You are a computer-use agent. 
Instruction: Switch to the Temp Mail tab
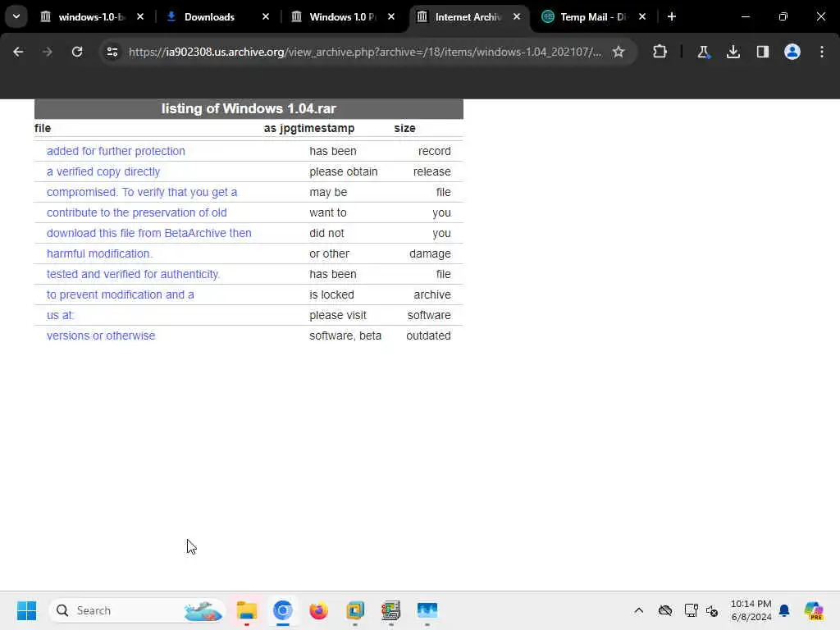click(593, 16)
